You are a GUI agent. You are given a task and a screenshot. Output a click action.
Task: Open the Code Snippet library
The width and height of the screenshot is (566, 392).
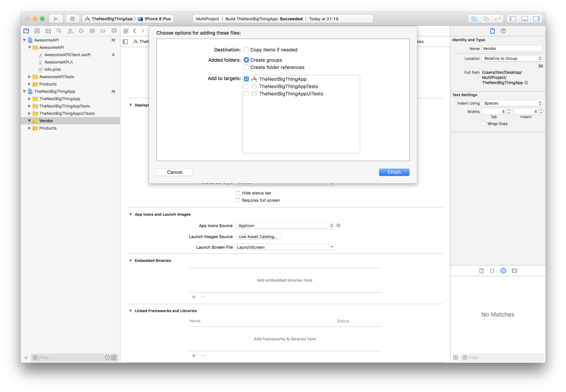click(x=492, y=271)
